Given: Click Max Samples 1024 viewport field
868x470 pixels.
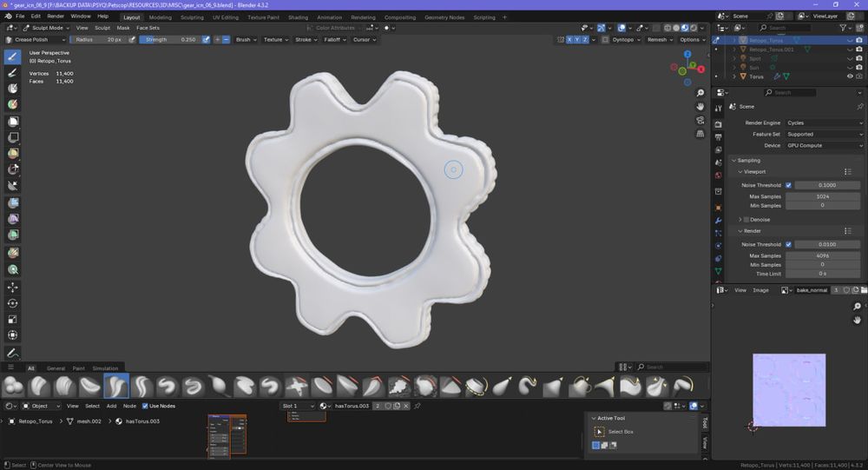Looking at the screenshot, I should tap(823, 196).
